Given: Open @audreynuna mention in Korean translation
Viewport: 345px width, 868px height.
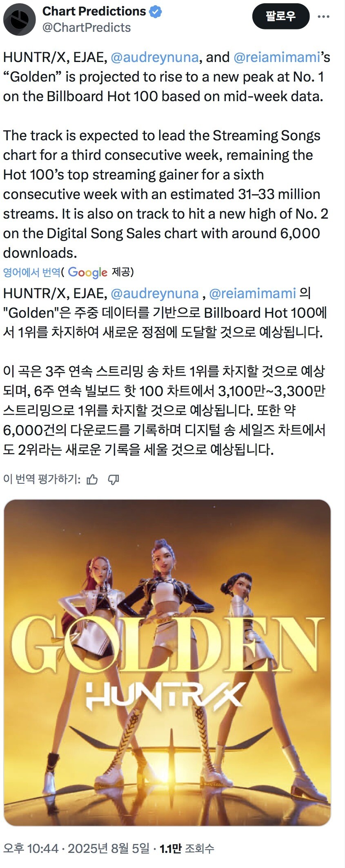Looking at the screenshot, I should pos(155,293).
